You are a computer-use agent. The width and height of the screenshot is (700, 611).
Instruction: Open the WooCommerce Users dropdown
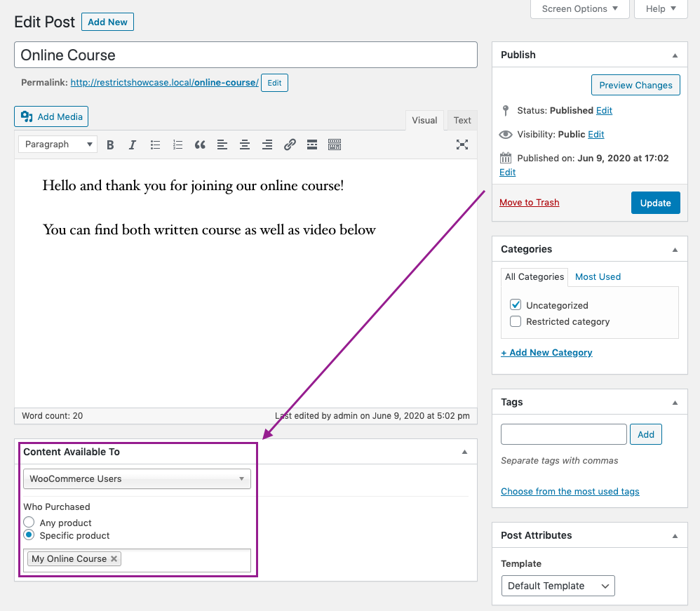coord(137,479)
